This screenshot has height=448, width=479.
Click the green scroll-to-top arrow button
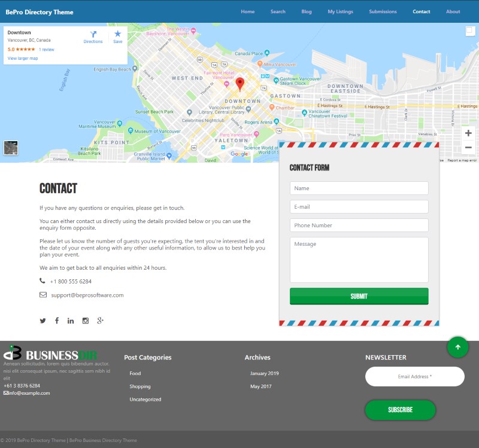[x=457, y=347]
